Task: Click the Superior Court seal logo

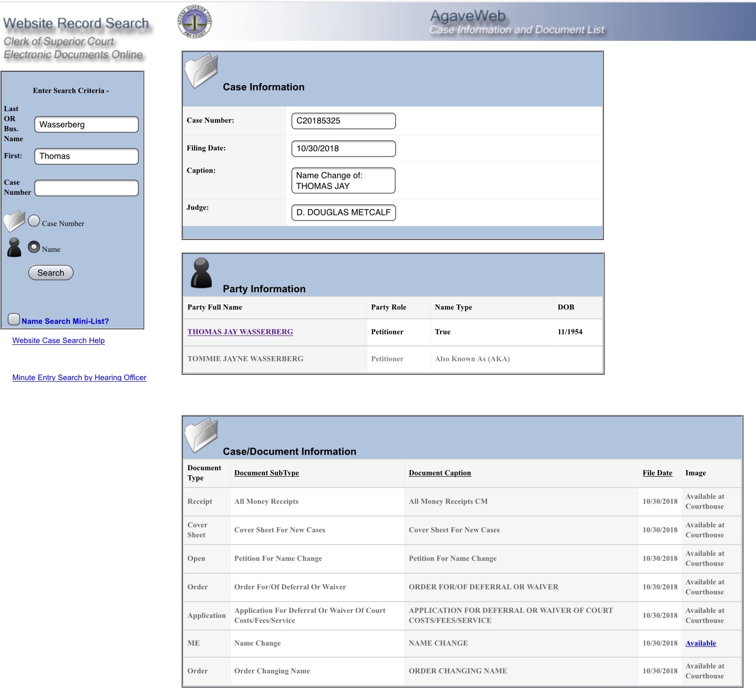Action: (194, 22)
